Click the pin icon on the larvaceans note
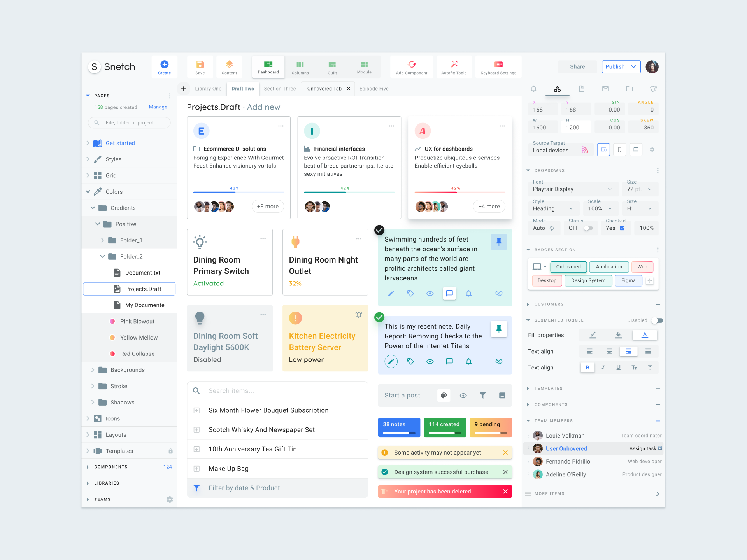Screen dimensions: 747x560 click(x=498, y=241)
